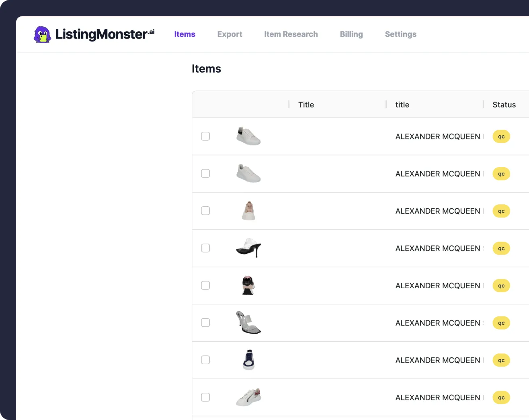Viewport: 529px width, 420px height.
Task: Select checkbox beside the clear silver heel sandal
Action: click(205, 323)
